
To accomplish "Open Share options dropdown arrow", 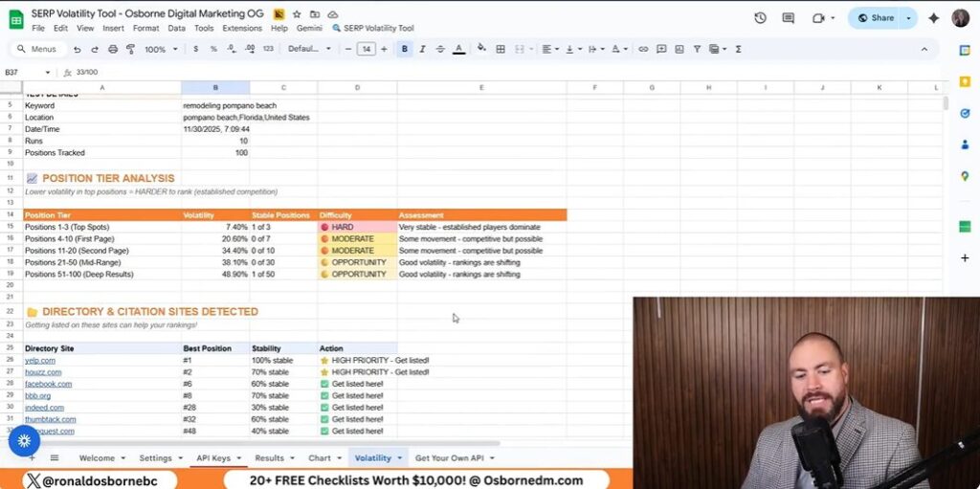I will [x=909, y=18].
